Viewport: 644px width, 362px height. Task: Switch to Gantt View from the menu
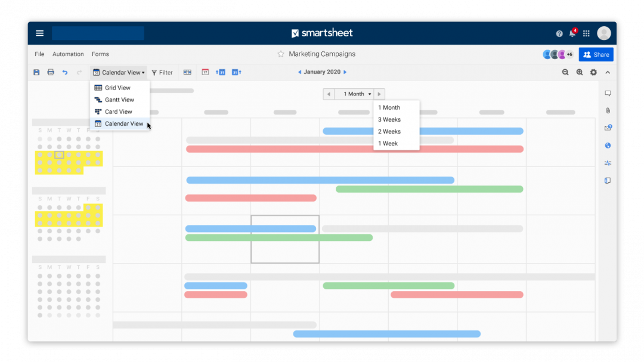[x=119, y=100]
